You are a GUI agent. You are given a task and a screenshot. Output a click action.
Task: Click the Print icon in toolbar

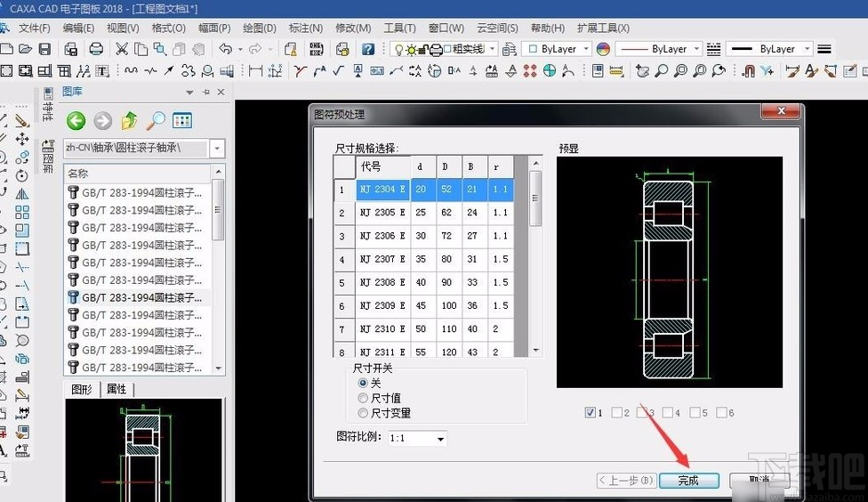(96, 49)
